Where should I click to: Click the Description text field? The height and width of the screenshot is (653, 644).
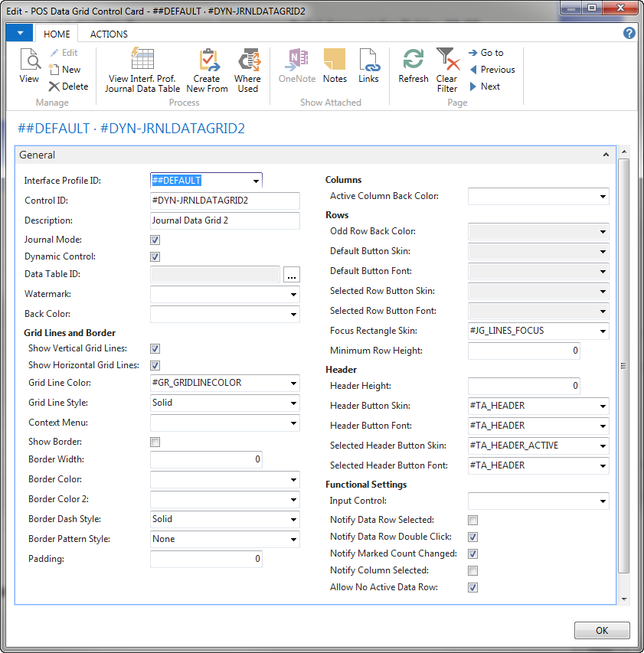[x=225, y=220]
